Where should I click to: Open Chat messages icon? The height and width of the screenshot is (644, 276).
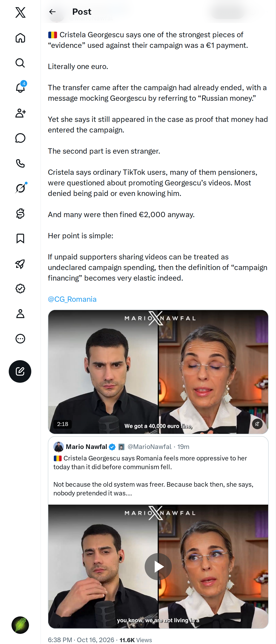(20, 138)
